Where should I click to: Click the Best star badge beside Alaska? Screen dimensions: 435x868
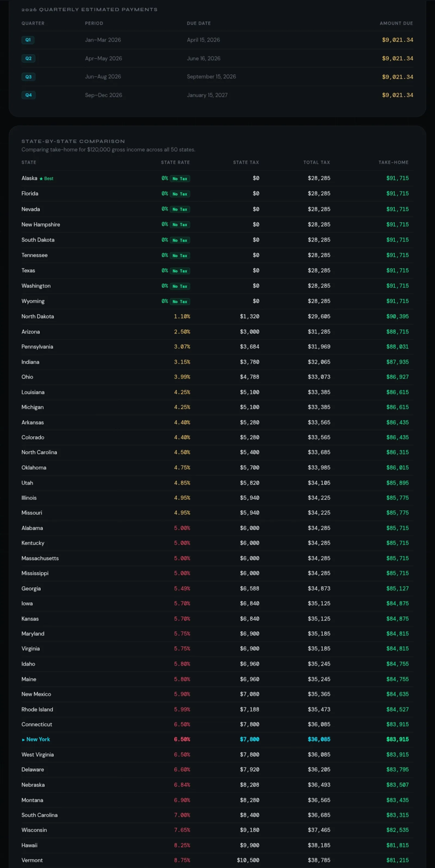coord(46,178)
